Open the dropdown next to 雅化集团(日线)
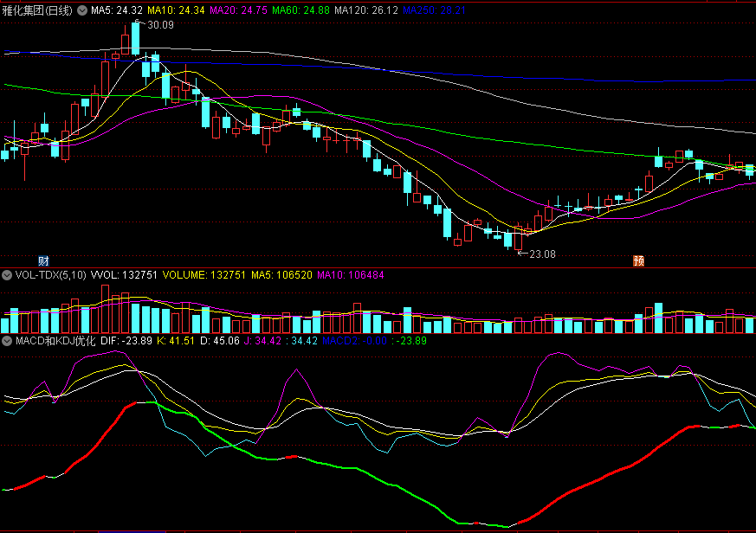 pyautogui.click(x=82, y=10)
